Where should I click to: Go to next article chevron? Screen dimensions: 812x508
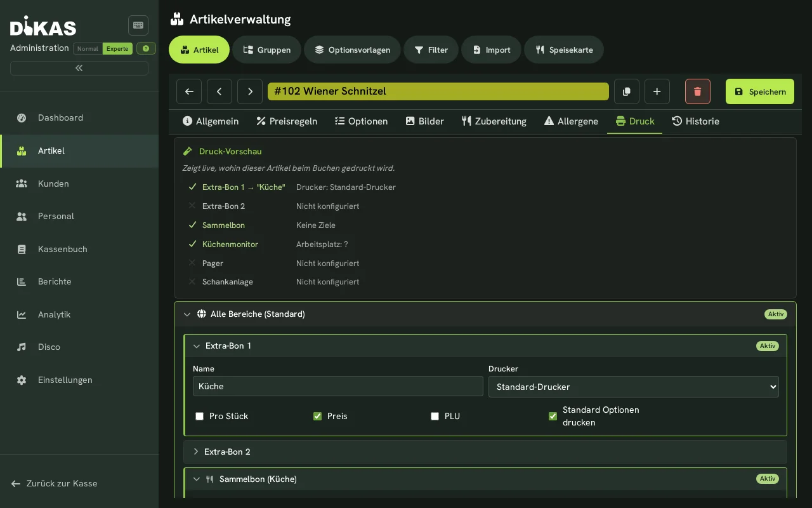[250, 91]
